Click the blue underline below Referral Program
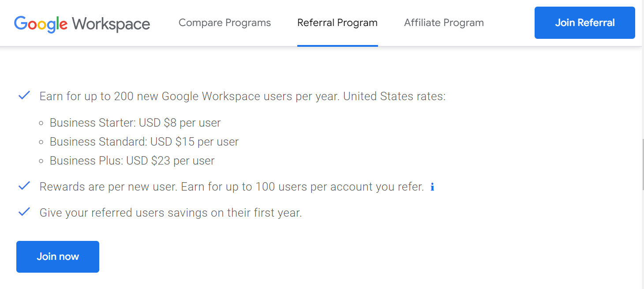Viewport: 644px width, 289px height. pyautogui.click(x=337, y=44)
